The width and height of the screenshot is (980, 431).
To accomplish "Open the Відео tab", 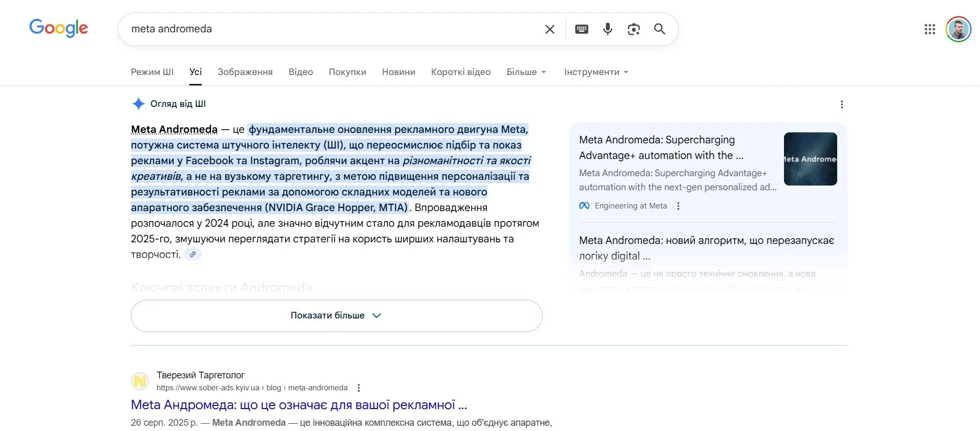I will 301,72.
